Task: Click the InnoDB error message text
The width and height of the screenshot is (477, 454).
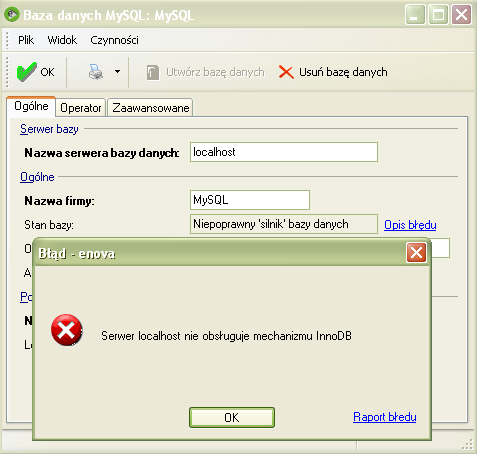Action: tap(226, 336)
